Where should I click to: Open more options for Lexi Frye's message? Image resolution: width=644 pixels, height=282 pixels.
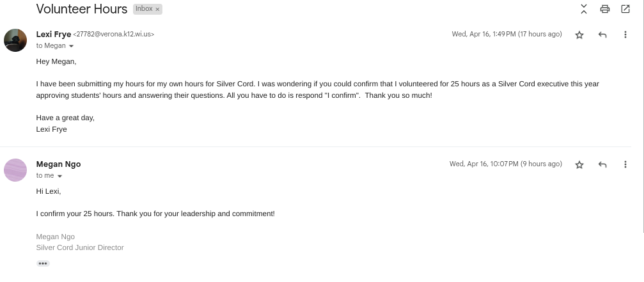(625, 35)
